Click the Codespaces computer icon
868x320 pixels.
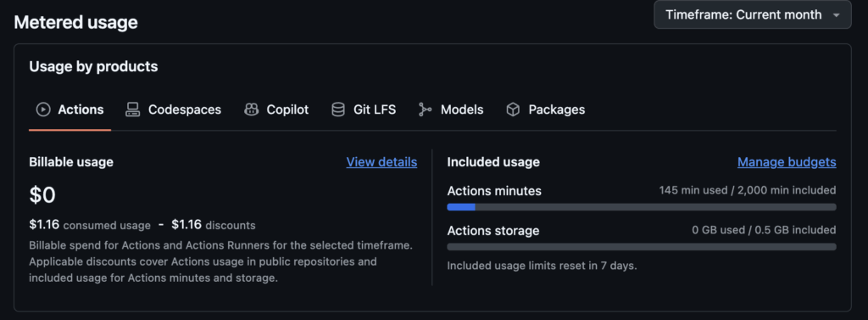132,109
